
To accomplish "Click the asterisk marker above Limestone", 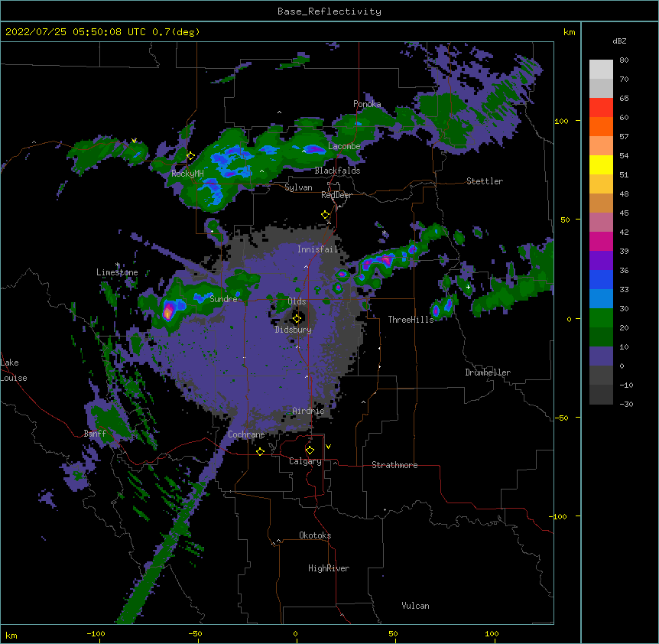I will pyautogui.click(x=118, y=265).
